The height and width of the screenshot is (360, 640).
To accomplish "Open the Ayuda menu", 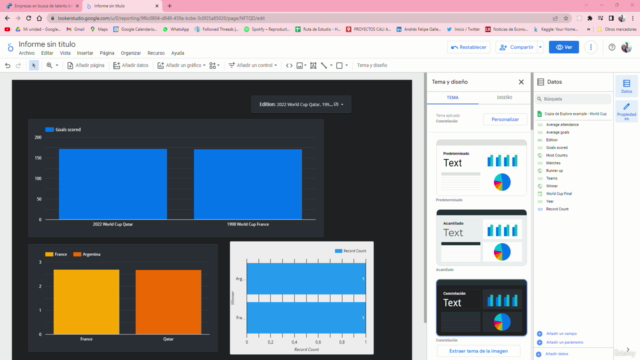I will [x=178, y=53].
